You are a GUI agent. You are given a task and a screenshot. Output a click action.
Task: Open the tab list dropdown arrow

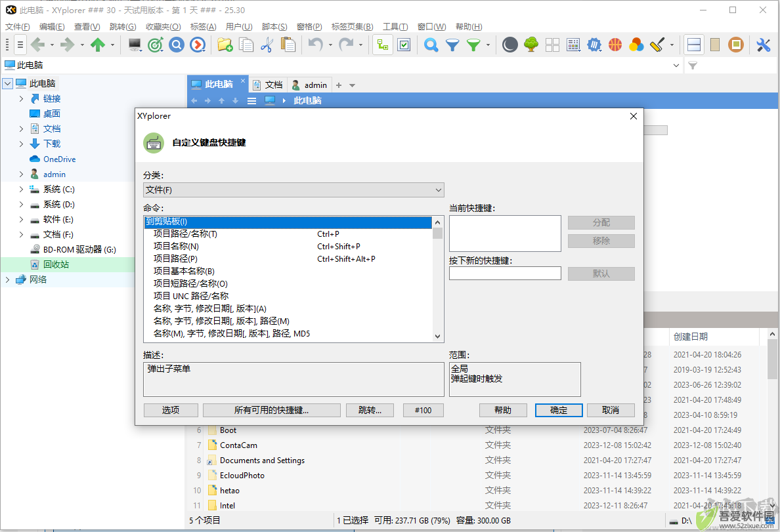coord(352,85)
